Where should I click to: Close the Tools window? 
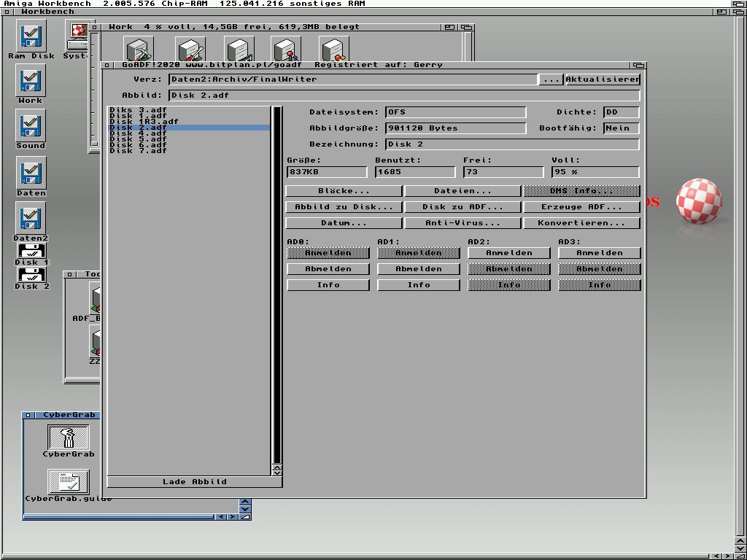[x=69, y=274]
